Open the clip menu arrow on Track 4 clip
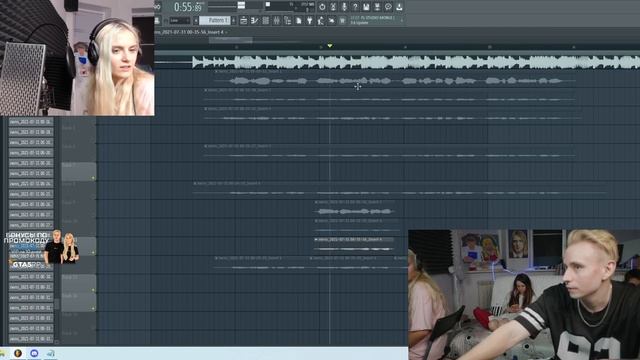Image resolution: width=640 pixels, height=360 pixels. pos(206,109)
